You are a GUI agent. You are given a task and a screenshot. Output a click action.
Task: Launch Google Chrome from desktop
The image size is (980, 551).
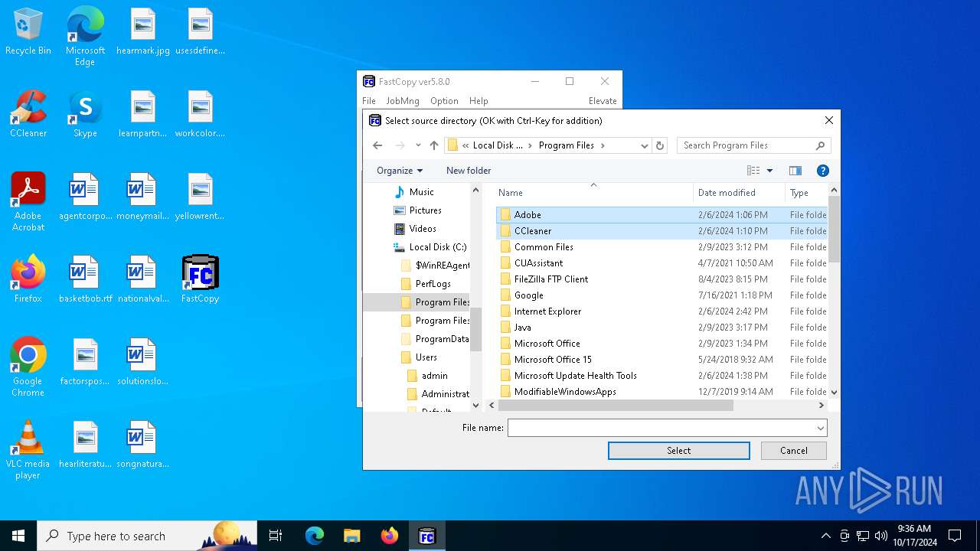28,367
